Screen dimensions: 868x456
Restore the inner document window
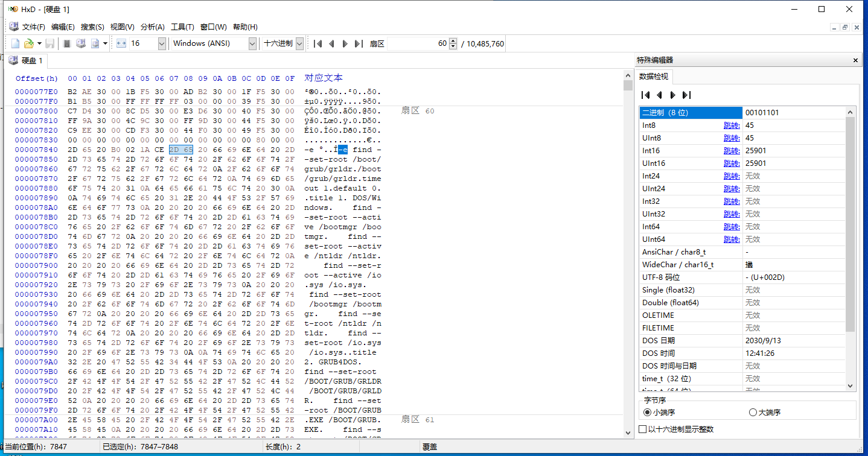point(845,27)
